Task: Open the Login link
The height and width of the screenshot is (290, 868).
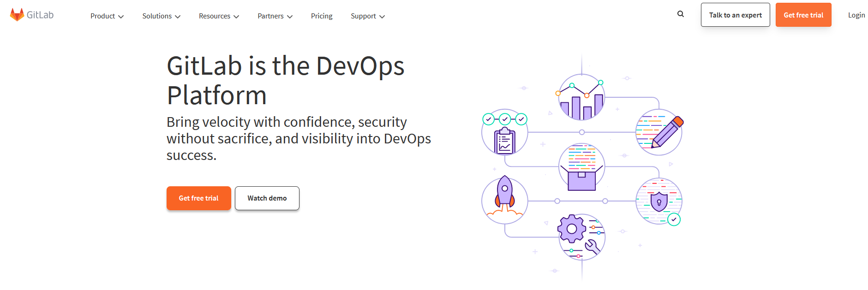Action: pyautogui.click(x=856, y=15)
